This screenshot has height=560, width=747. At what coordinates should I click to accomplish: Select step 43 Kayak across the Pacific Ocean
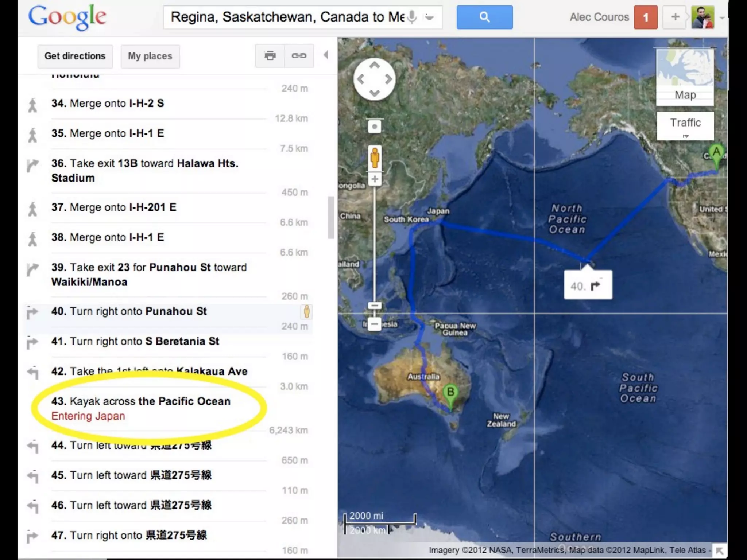pyautogui.click(x=141, y=401)
